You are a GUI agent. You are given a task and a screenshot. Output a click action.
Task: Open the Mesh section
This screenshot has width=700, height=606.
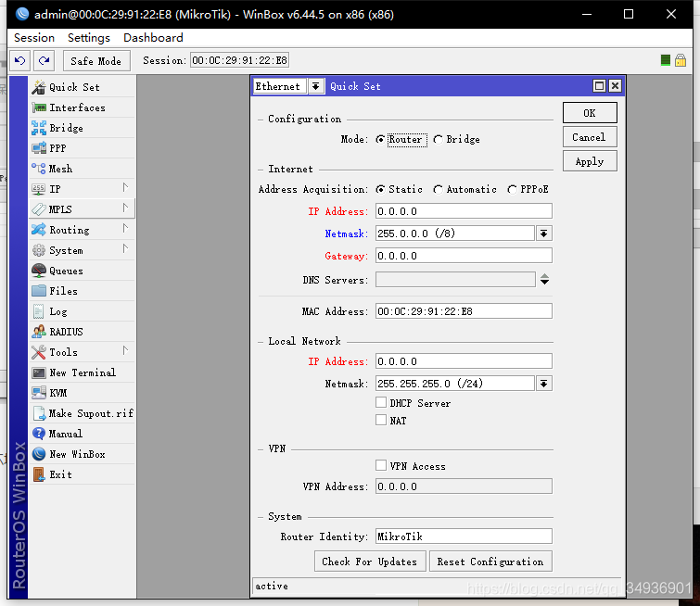[83, 169]
